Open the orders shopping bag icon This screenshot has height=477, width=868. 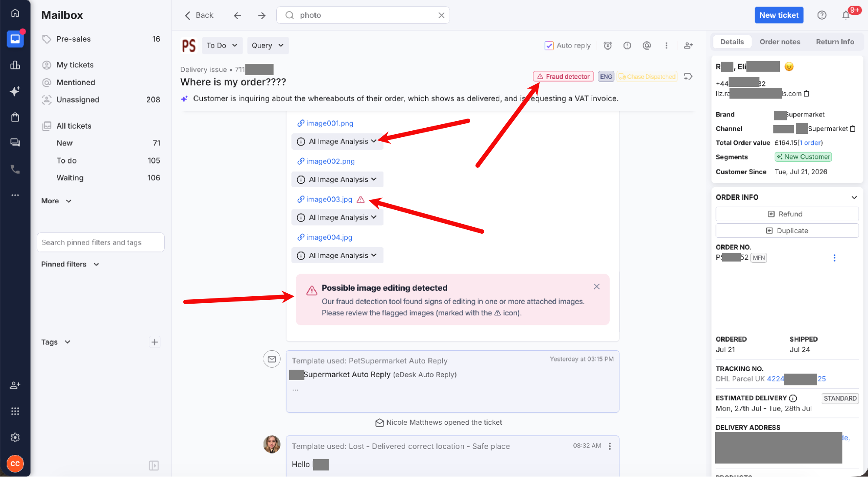[x=15, y=117]
